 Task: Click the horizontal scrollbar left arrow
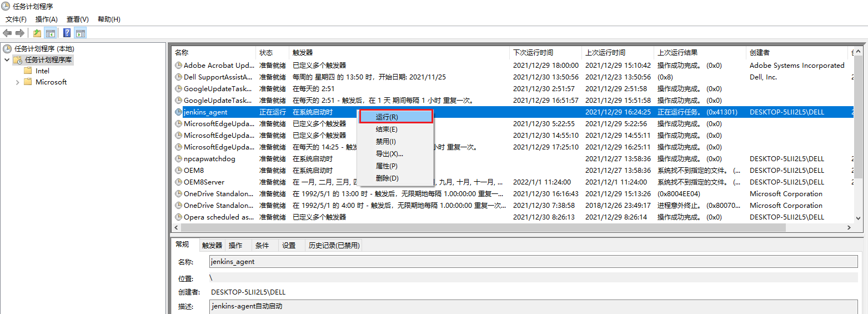pos(177,228)
